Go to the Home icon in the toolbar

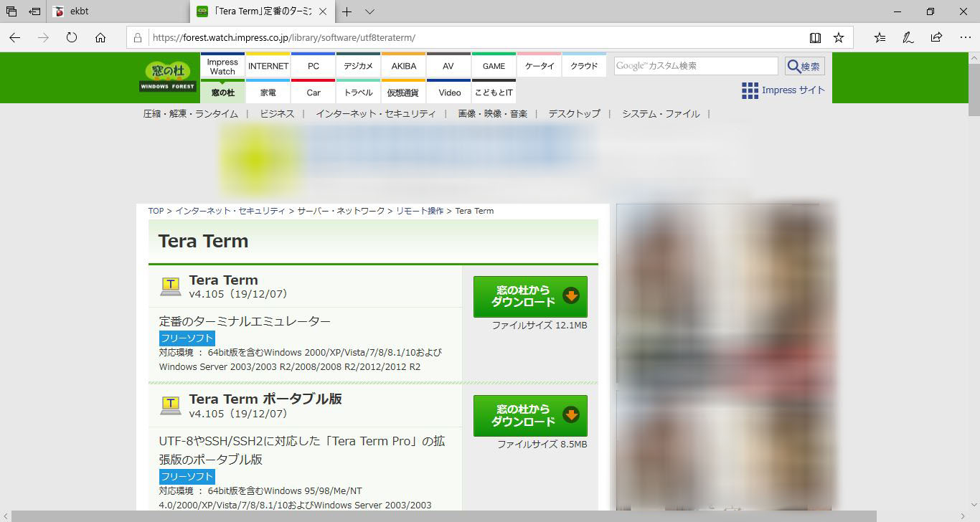100,37
